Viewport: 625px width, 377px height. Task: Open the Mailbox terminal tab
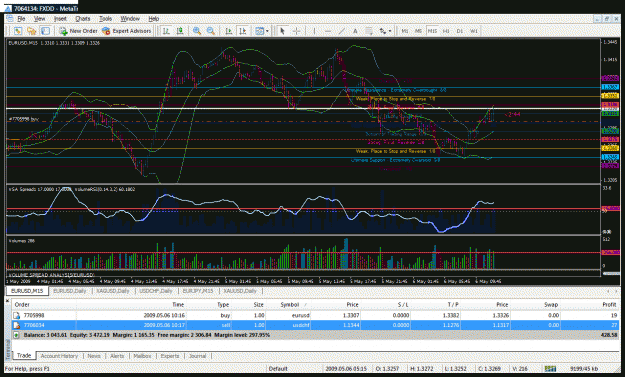pos(142,356)
